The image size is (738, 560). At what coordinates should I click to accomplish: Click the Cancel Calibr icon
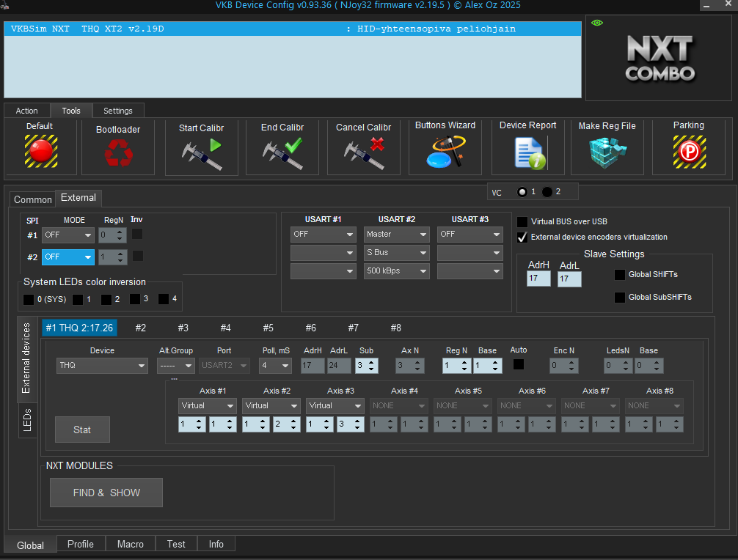click(x=364, y=154)
